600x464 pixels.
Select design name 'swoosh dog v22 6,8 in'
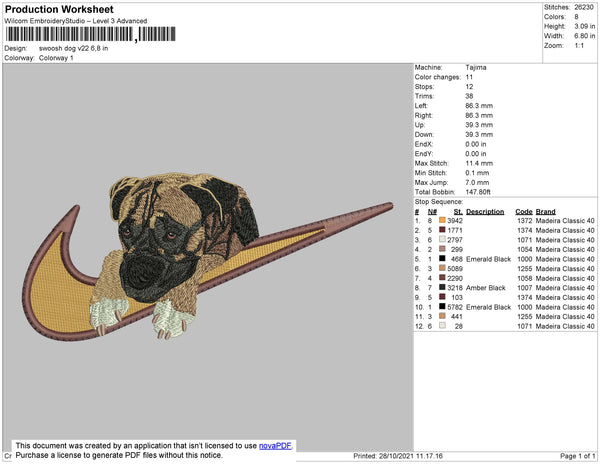click(x=73, y=49)
